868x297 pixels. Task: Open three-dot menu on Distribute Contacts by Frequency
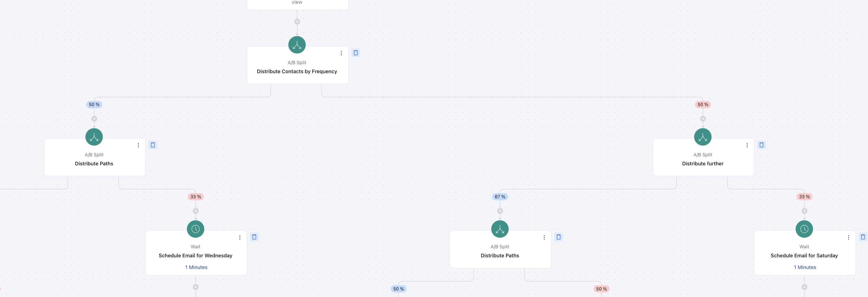pyautogui.click(x=341, y=53)
